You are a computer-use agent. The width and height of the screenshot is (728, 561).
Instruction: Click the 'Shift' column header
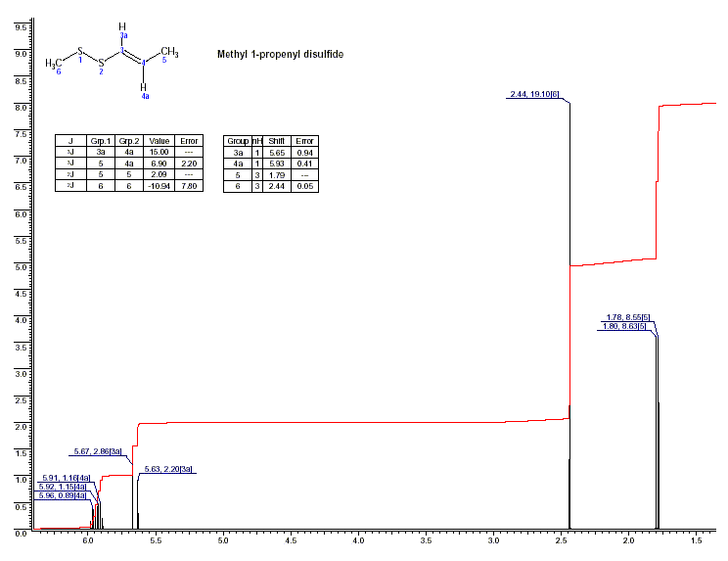point(277,141)
